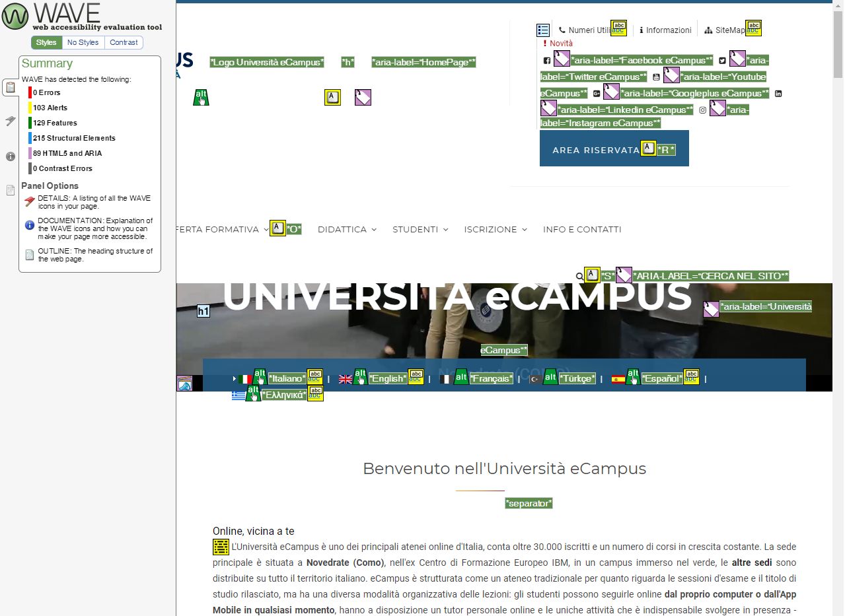Click yellow justified-text icon under 'Online, vicina a te'
845x616 pixels.
221,547
